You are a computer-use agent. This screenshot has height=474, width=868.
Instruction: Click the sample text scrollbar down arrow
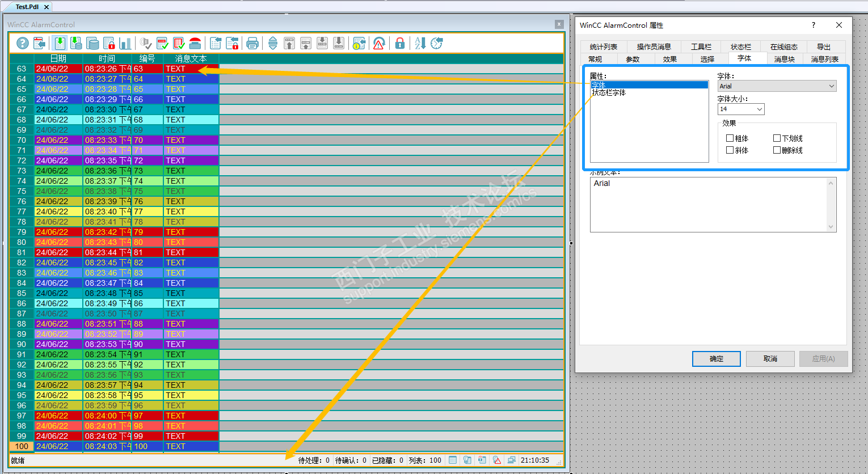coord(831,227)
